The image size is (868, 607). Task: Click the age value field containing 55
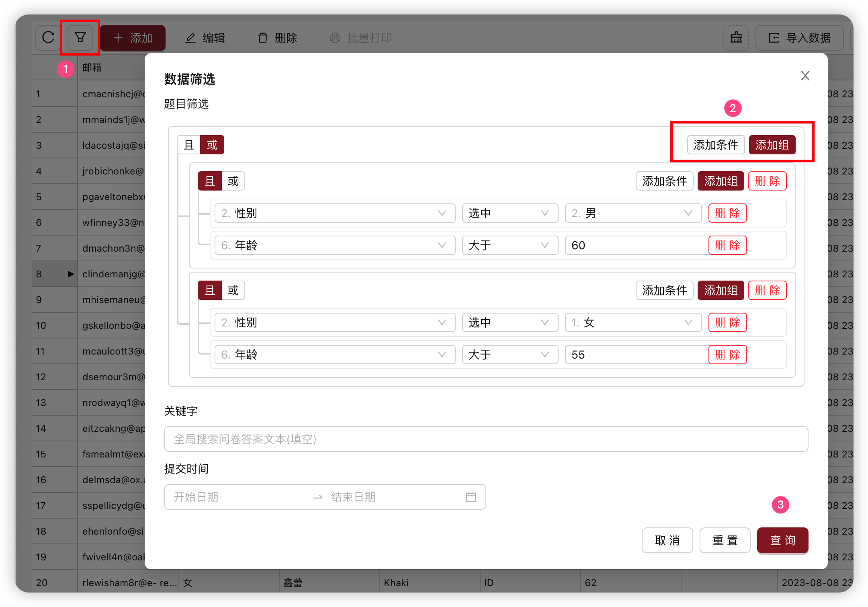point(637,355)
